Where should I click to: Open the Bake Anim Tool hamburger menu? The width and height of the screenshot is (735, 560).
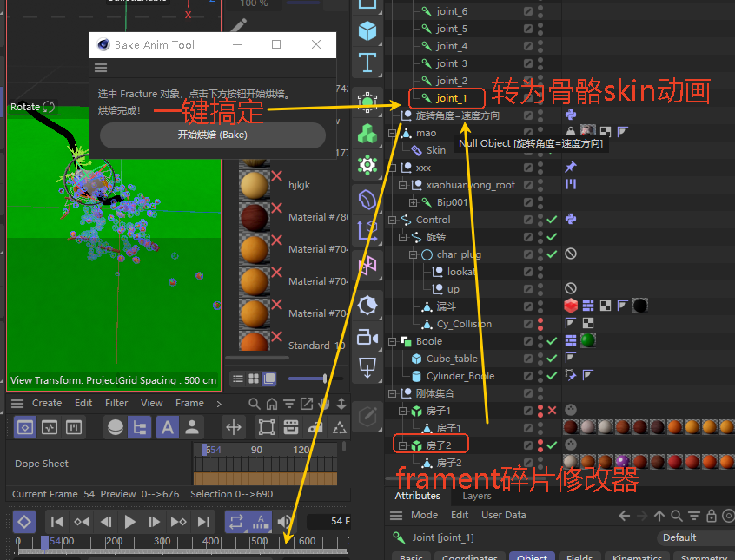[101, 68]
